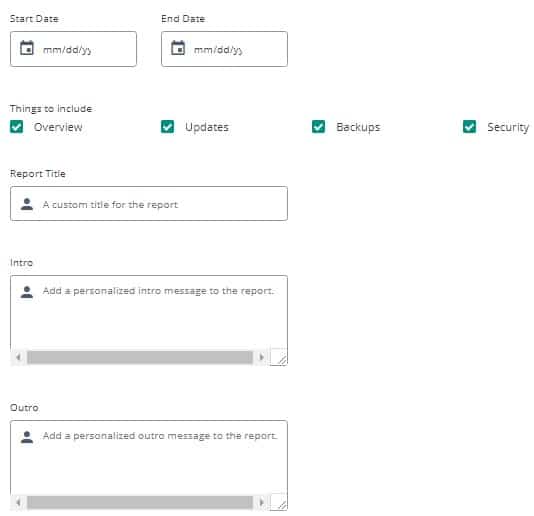534x516 pixels.
Task: Click the Intro label
Action: 21,263
